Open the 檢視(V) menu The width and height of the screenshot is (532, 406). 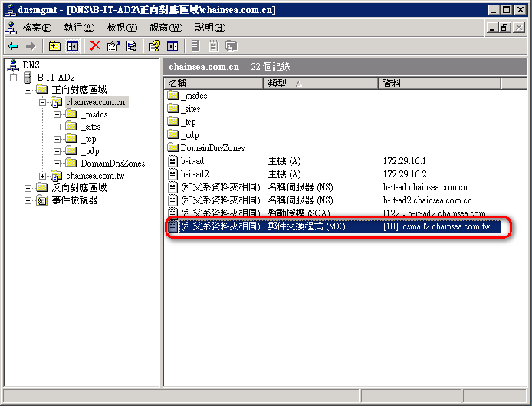122,28
